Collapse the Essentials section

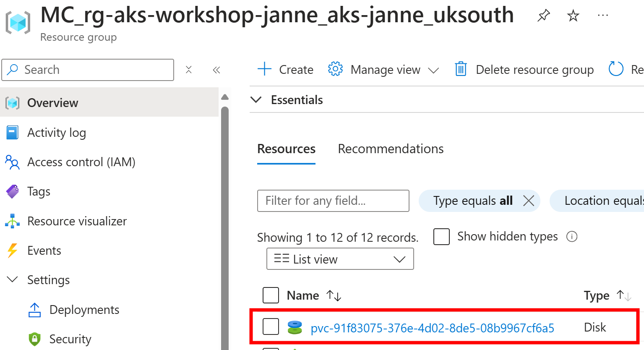(x=256, y=100)
